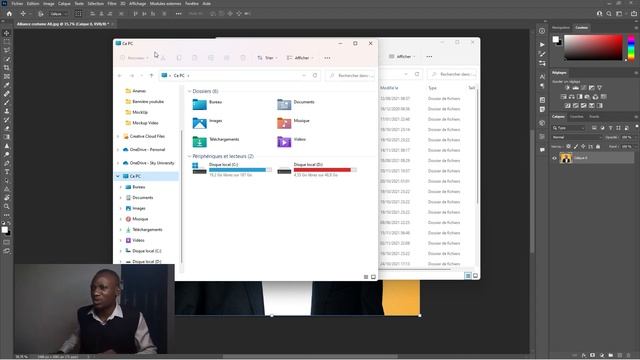Toggle lock all on the layer
This screenshot has width=640, height=360.
click(x=598, y=146)
